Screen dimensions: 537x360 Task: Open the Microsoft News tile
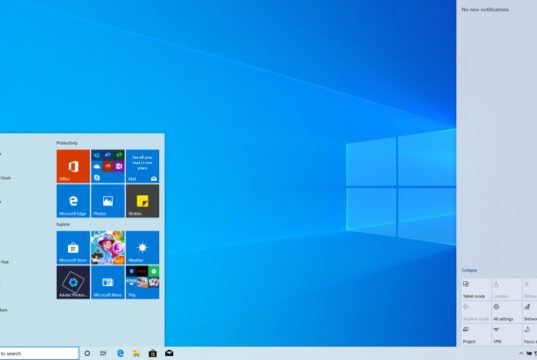click(x=108, y=282)
